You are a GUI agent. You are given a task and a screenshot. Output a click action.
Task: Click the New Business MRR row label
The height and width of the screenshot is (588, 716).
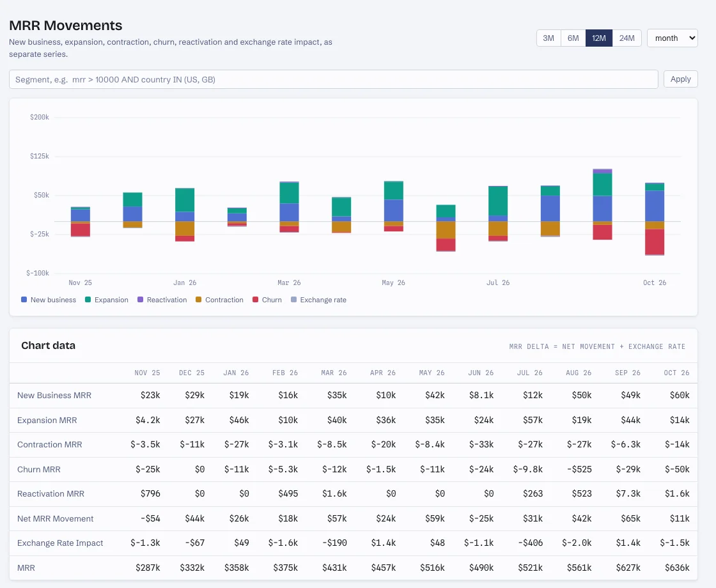[54, 396]
